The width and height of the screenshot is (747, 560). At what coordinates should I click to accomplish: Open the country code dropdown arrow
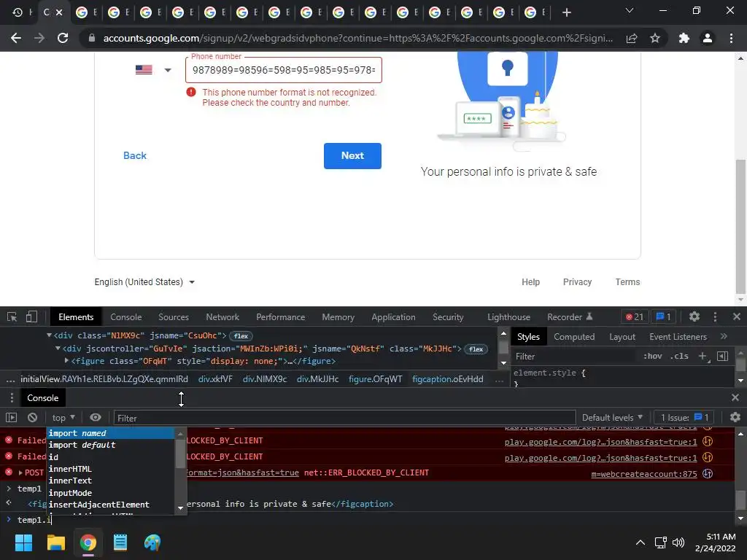tap(168, 70)
